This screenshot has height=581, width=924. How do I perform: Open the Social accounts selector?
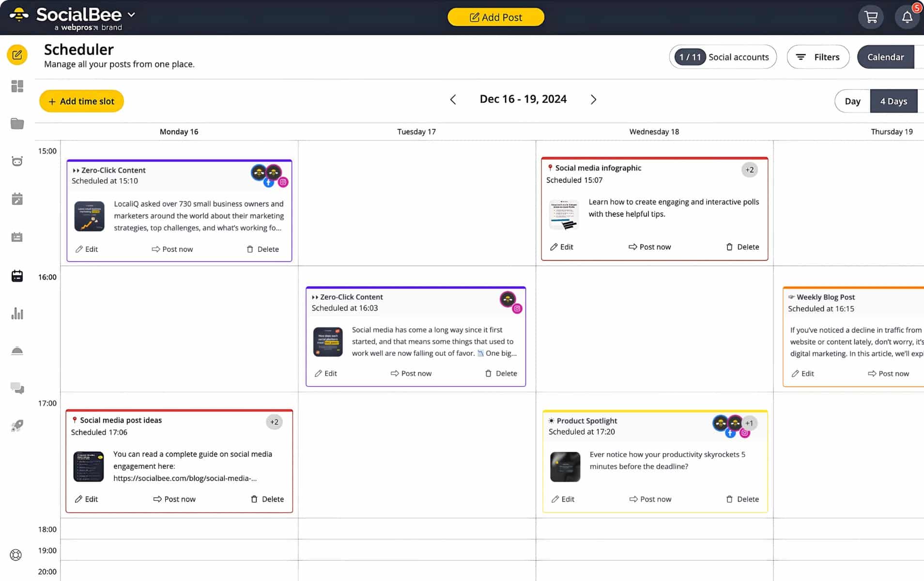point(723,57)
